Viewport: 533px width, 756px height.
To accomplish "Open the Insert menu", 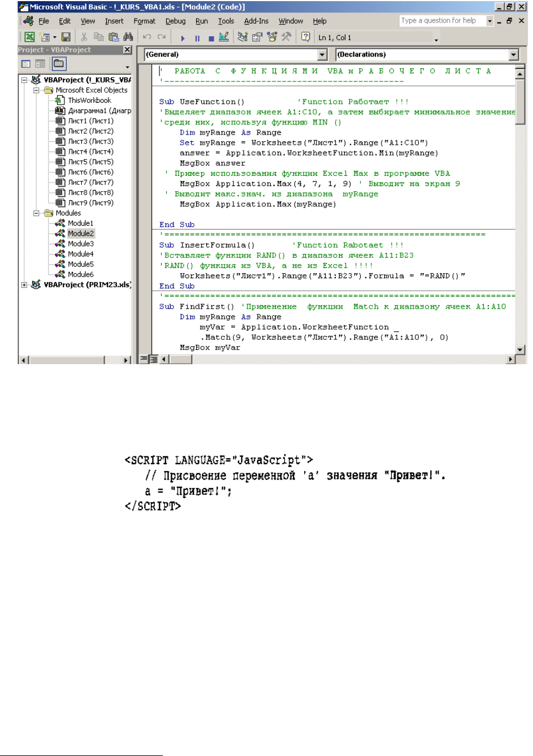I will pyautogui.click(x=114, y=21).
